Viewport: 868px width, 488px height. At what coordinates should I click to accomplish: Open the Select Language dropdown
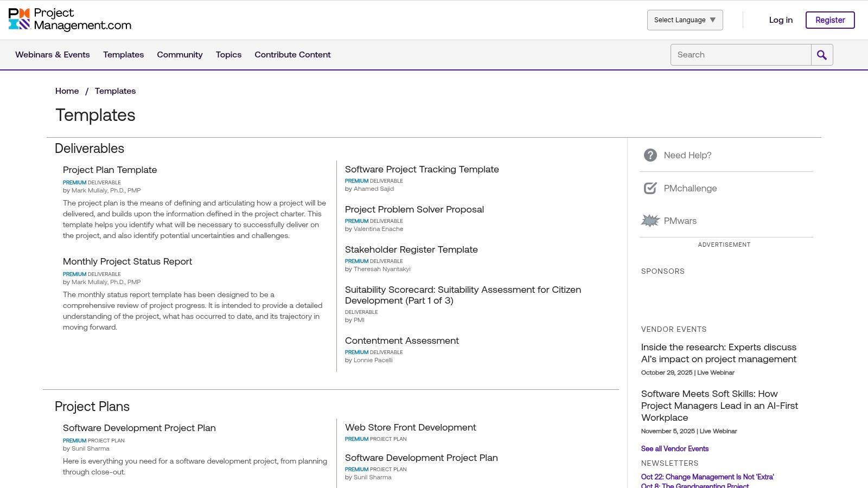click(x=684, y=20)
